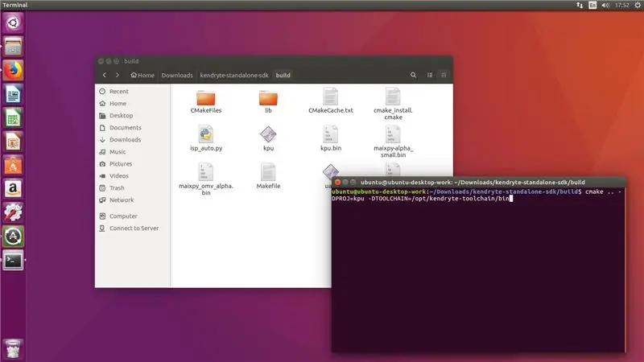
Task: Click the terminal window title bar
Action: coord(478,183)
